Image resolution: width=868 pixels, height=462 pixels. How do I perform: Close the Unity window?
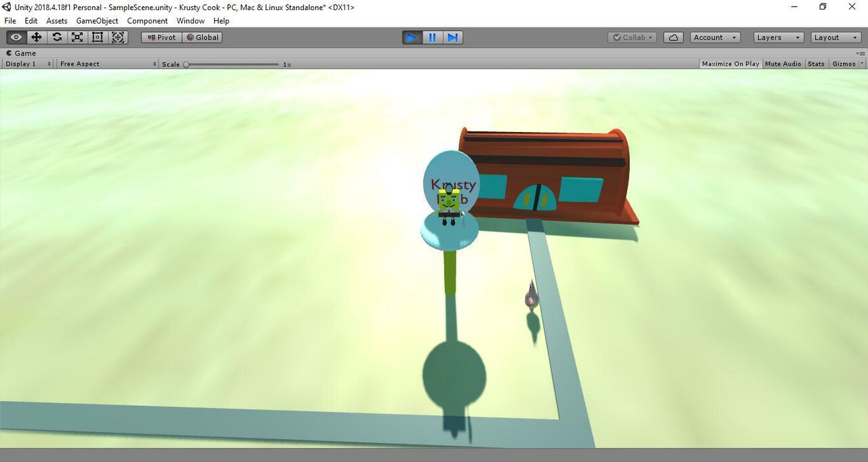[x=852, y=7]
